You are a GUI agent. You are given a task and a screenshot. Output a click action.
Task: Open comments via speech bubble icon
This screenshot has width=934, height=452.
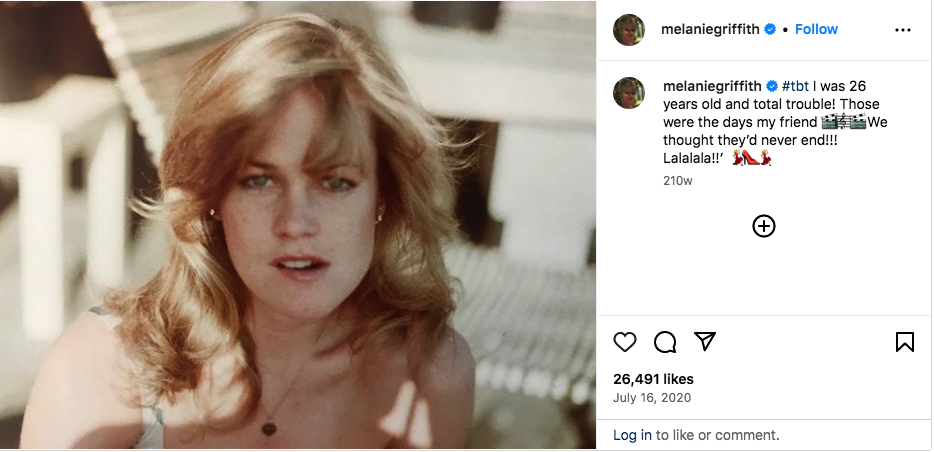665,342
